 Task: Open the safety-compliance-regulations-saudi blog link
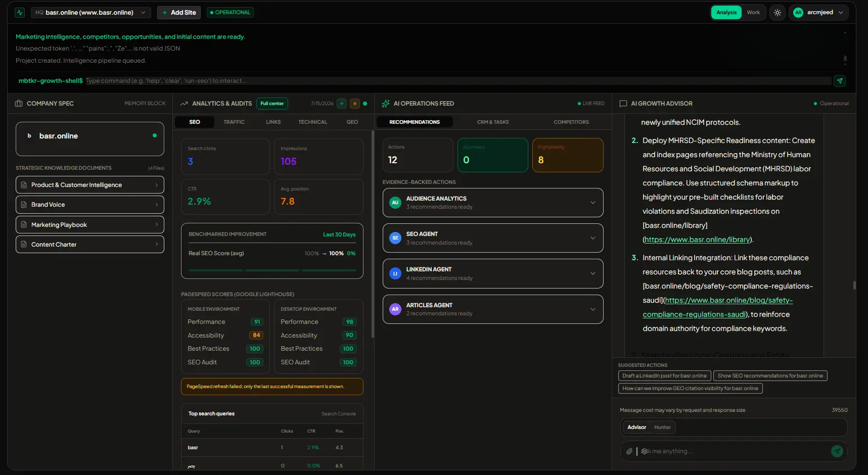point(717,307)
